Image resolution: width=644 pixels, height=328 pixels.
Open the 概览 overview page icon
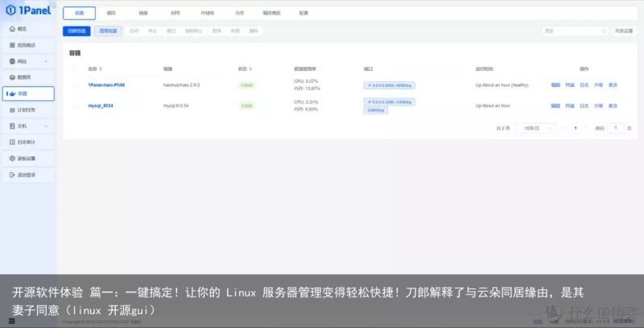12,29
